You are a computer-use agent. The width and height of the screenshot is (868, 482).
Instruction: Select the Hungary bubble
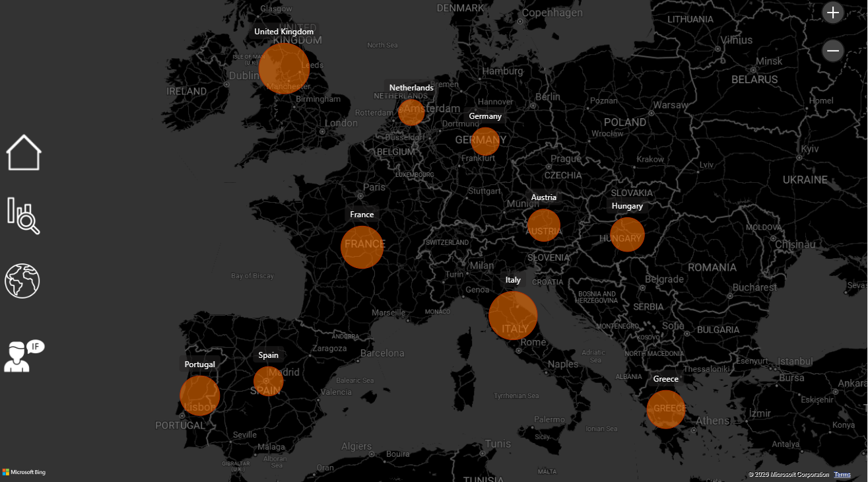coord(627,234)
